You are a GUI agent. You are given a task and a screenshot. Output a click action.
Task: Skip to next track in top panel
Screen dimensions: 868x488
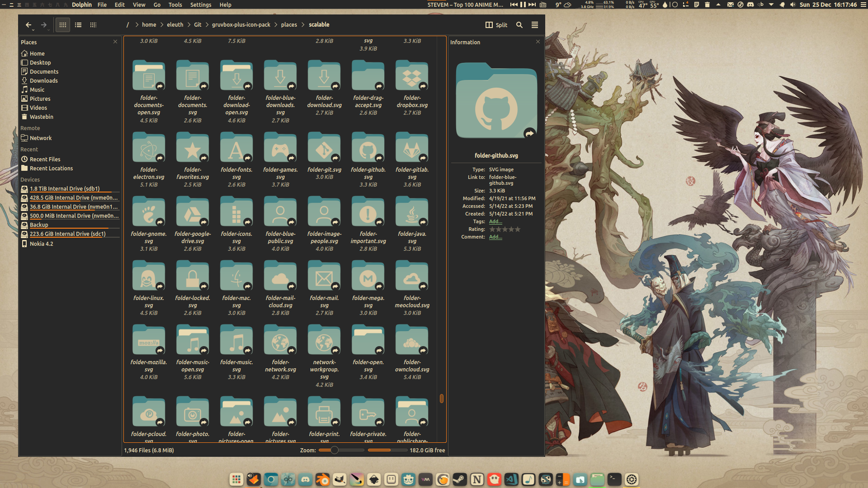(533, 5)
